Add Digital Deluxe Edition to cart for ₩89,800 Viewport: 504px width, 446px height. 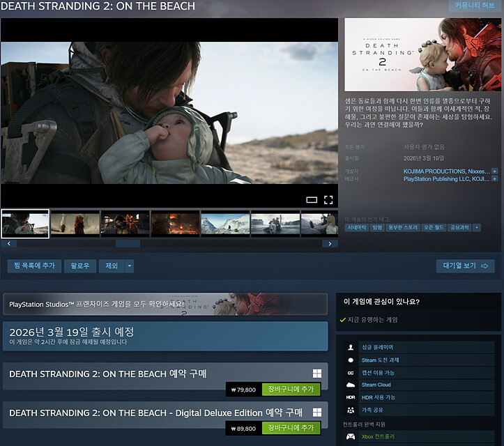[x=291, y=428]
